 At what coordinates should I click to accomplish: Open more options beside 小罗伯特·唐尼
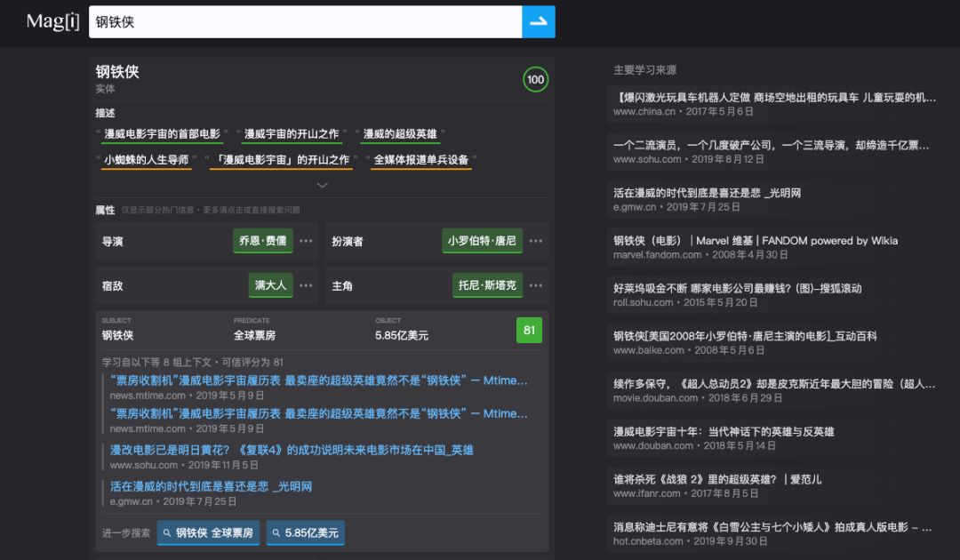pyautogui.click(x=536, y=241)
